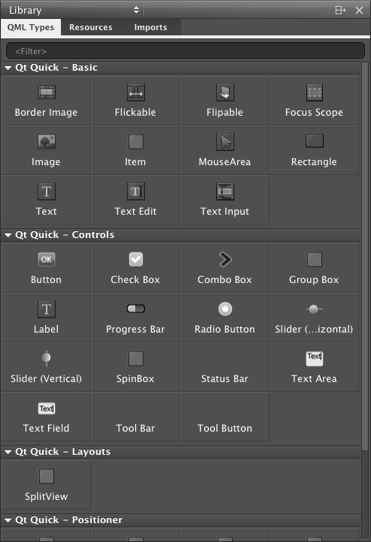This screenshot has width=371, height=542.
Task: Pick the Flickable component icon
Action: pyautogui.click(x=136, y=92)
